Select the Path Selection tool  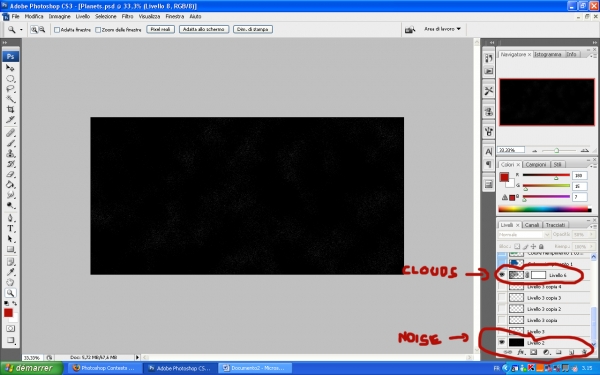point(10,239)
